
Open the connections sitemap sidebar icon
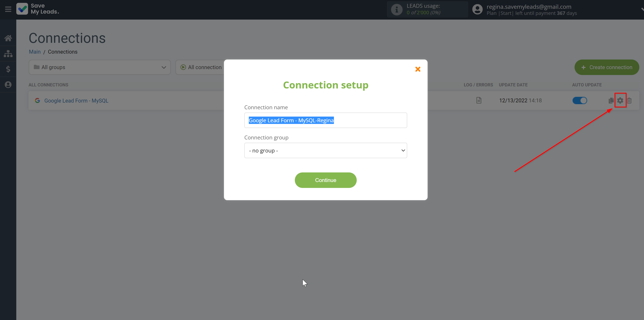[8, 54]
